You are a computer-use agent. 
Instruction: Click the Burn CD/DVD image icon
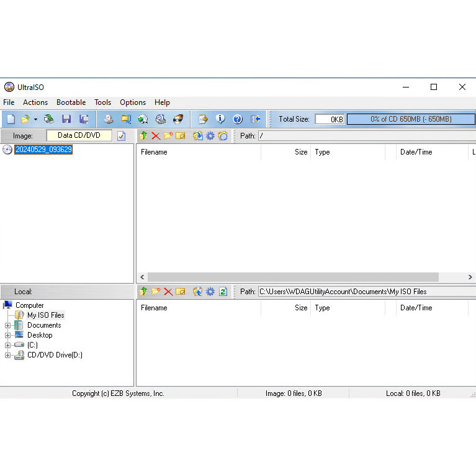pyautogui.click(x=179, y=119)
